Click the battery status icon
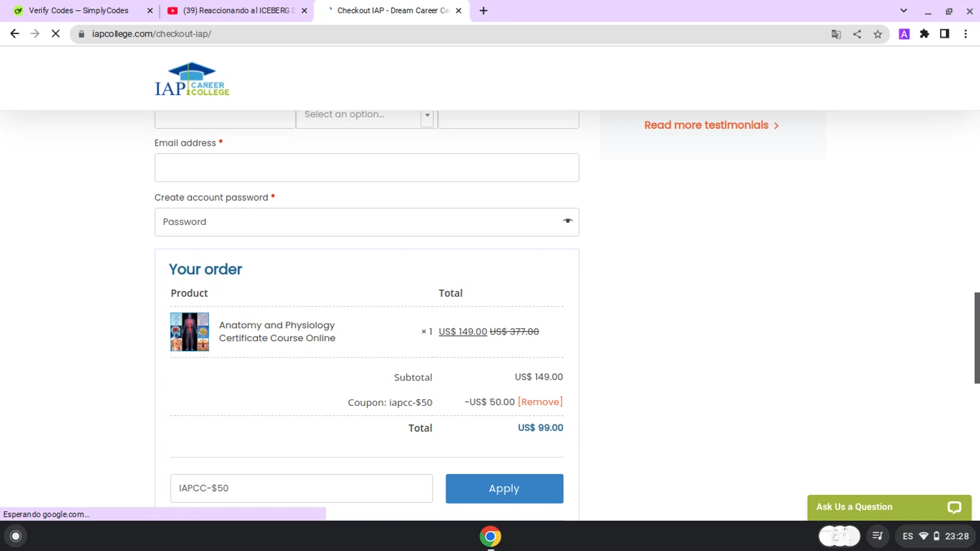This screenshot has height=551, width=980. [x=936, y=536]
